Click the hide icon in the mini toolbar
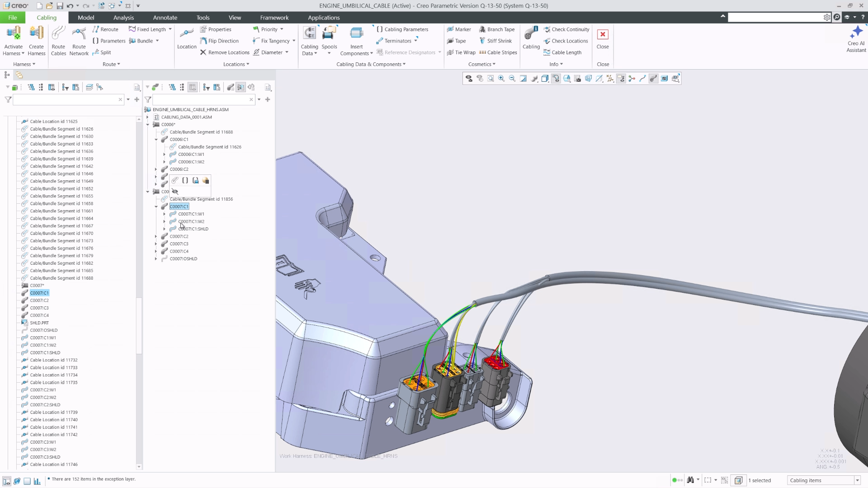This screenshot has width=868, height=488. click(x=175, y=192)
